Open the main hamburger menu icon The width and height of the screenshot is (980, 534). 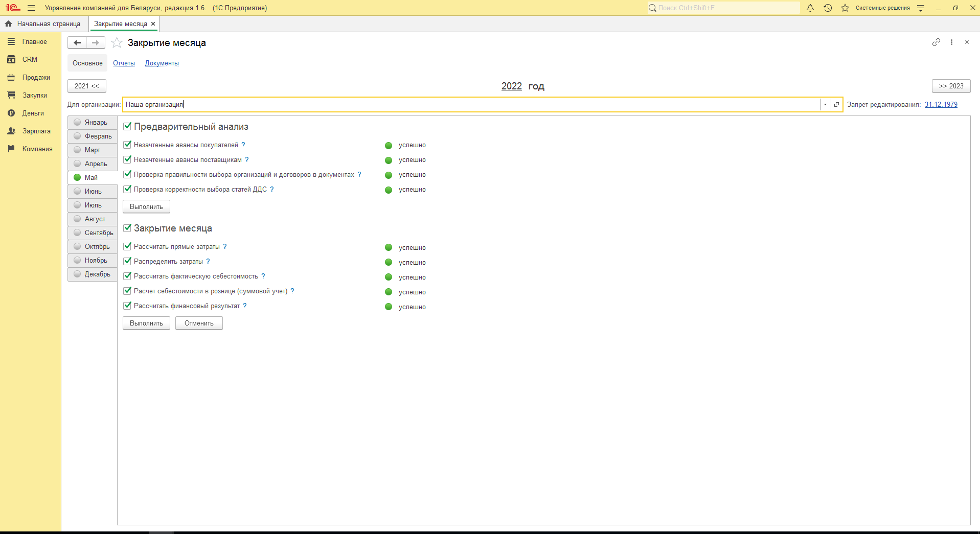(31, 8)
